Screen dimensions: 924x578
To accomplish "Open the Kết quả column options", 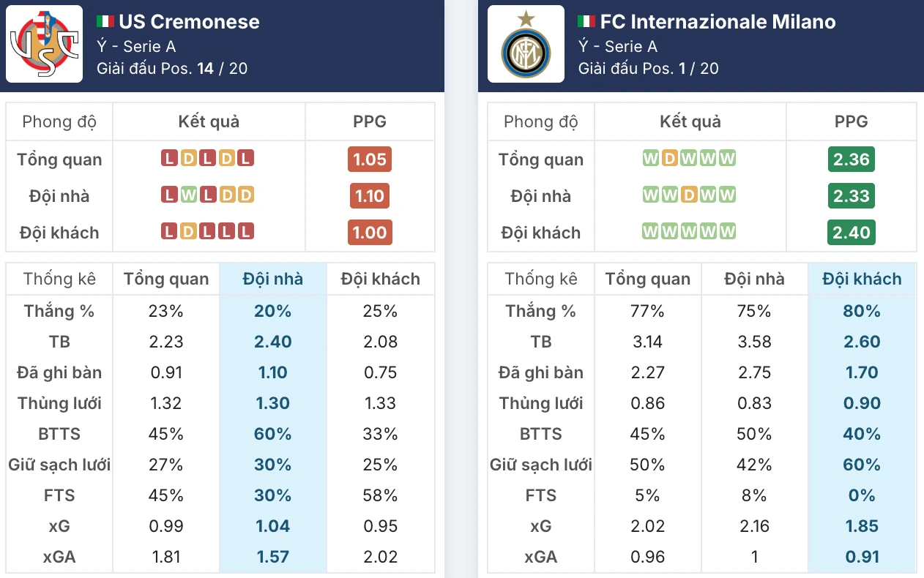I will (x=209, y=121).
